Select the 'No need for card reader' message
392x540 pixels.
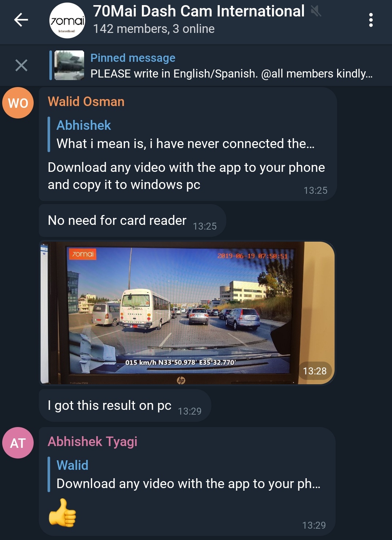click(x=132, y=220)
